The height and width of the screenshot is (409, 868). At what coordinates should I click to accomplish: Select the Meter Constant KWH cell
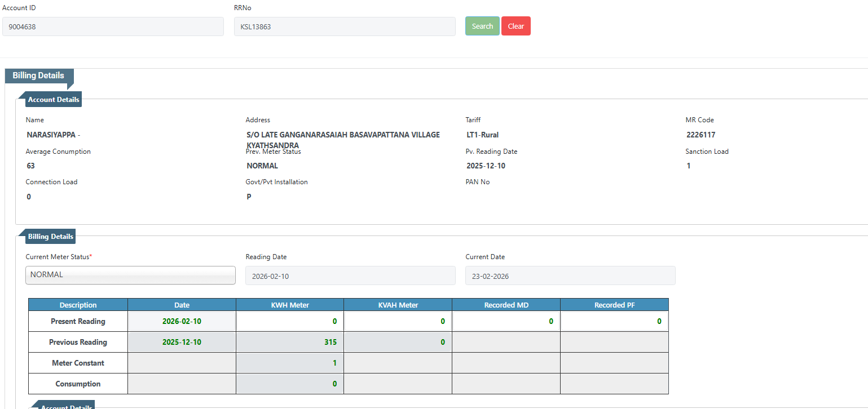pyautogui.click(x=289, y=363)
